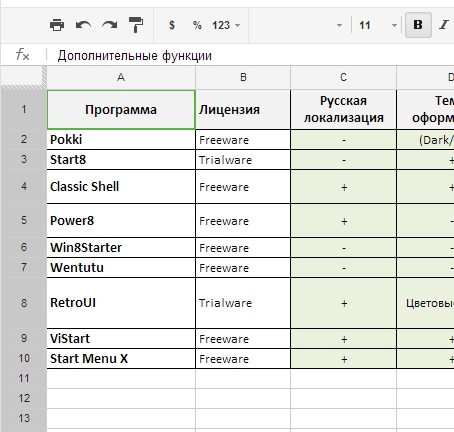Select the Pokki cell

point(121,140)
